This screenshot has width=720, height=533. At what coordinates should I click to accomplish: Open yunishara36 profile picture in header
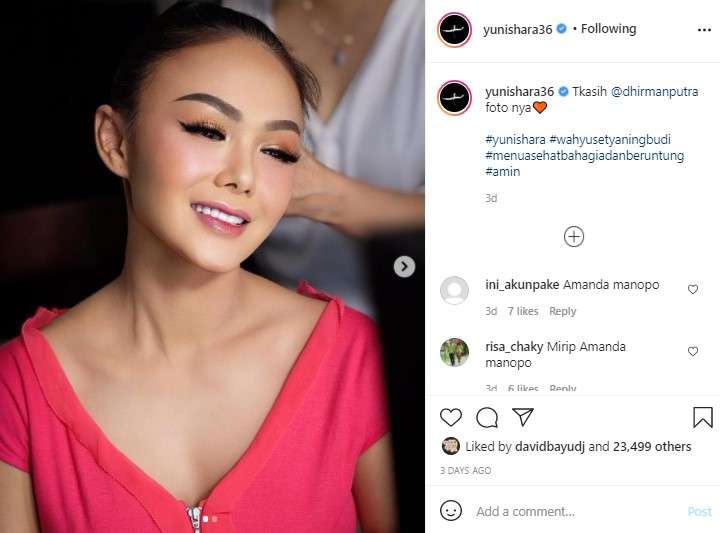(x=455, y=30)
